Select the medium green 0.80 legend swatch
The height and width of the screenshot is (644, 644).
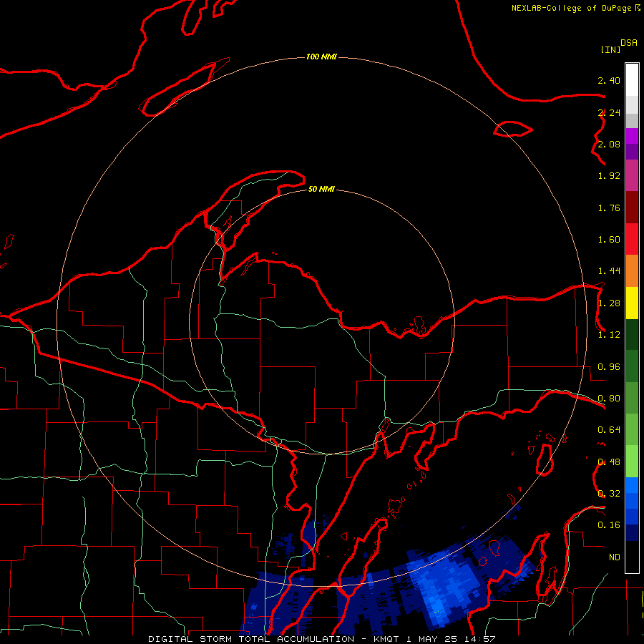(632, 398)
